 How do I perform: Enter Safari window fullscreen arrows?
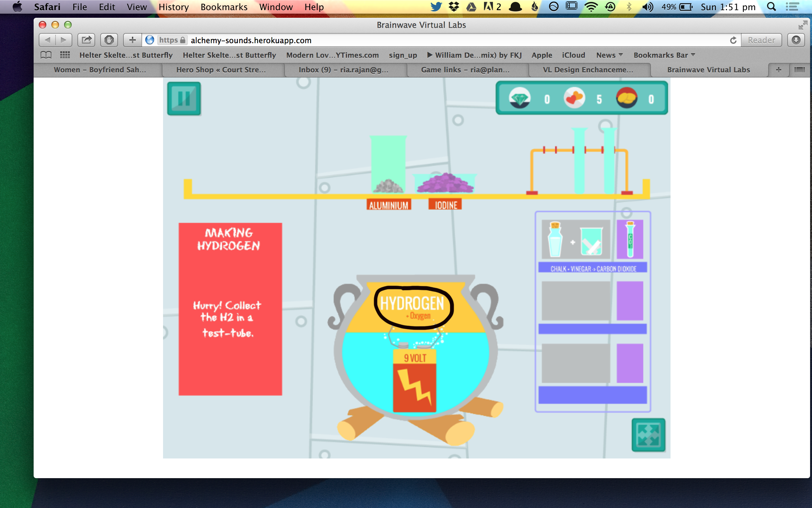pos(802,25)
